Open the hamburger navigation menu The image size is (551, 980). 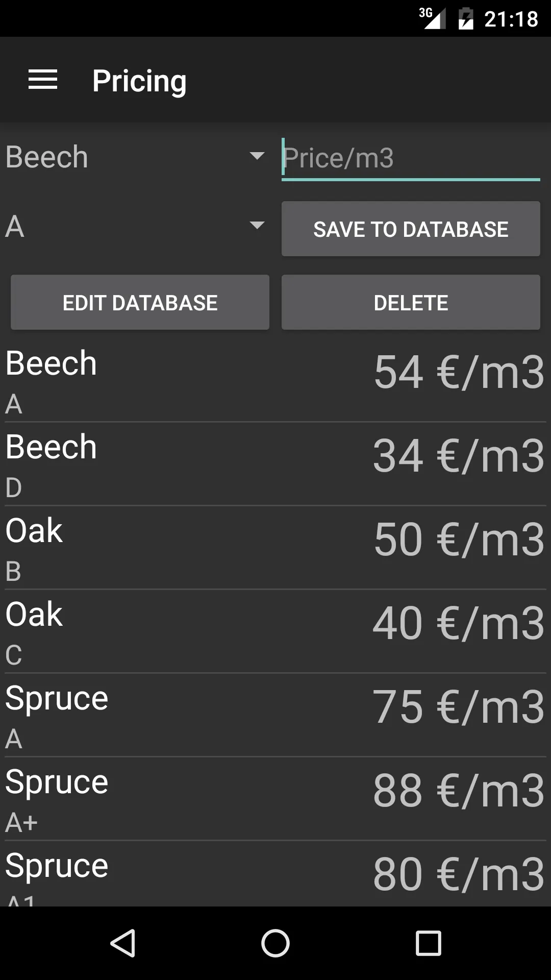[x=43, y=80]
